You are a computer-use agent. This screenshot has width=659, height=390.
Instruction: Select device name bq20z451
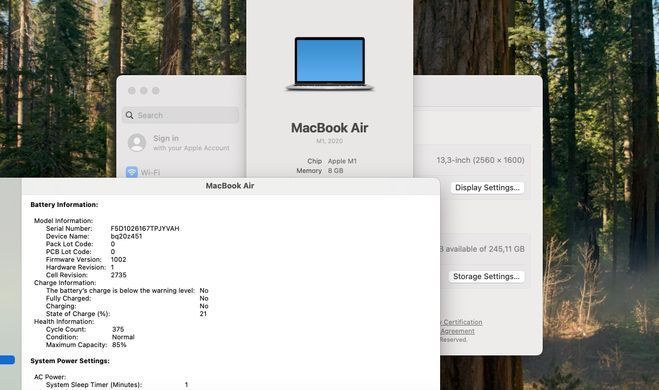pyautogui.click(x=126, y=236)
